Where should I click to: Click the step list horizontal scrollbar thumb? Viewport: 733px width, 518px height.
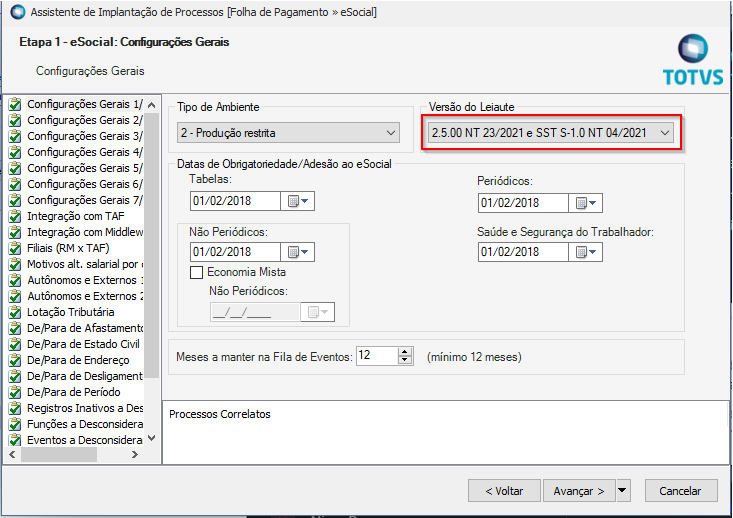59,454
